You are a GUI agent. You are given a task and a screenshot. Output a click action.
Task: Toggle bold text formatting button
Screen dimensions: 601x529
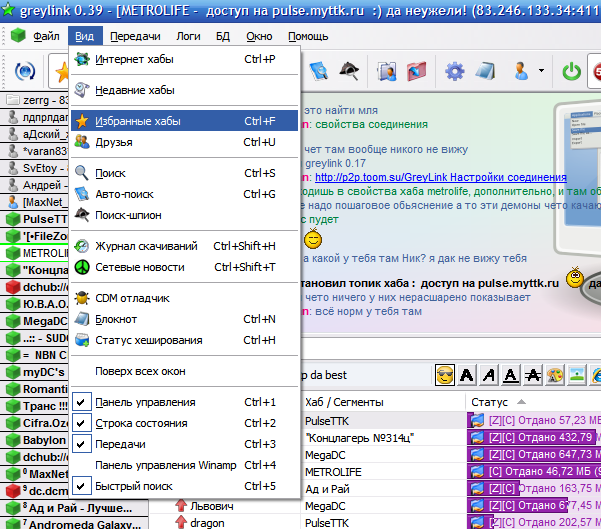[x=466, y=375]
